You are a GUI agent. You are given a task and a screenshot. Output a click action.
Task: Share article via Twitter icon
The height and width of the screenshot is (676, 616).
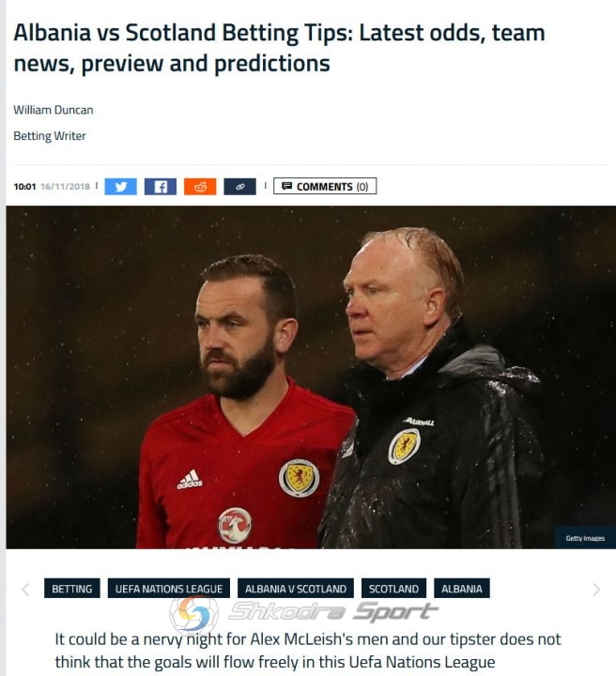121,187
